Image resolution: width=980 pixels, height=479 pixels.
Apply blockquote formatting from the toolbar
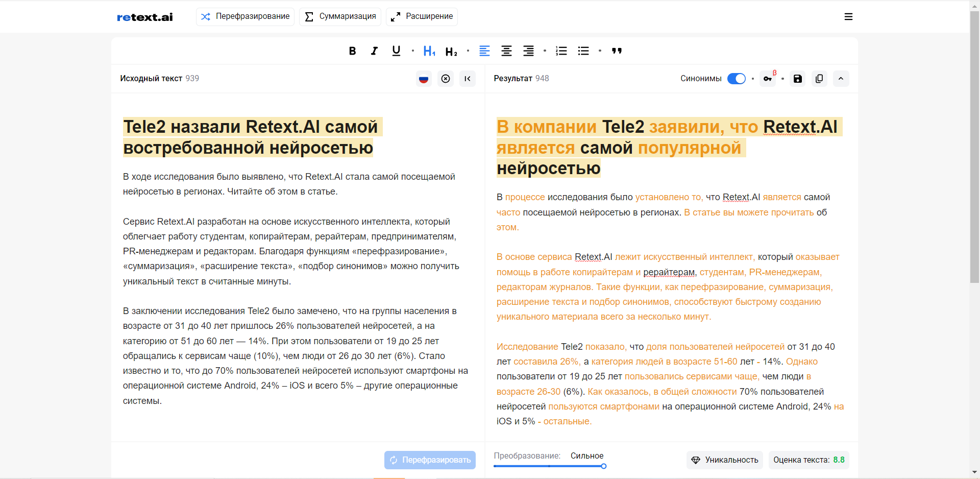[x=617, y=51]
